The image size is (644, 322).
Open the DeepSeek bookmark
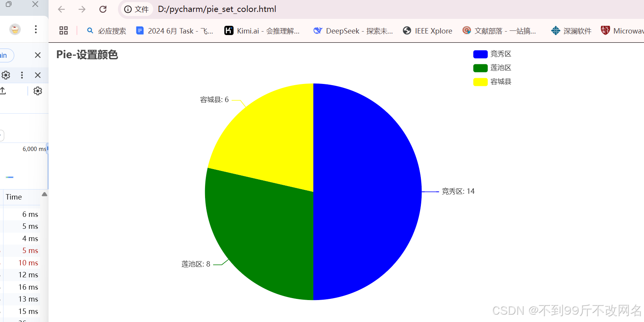(x=353, y=31)
